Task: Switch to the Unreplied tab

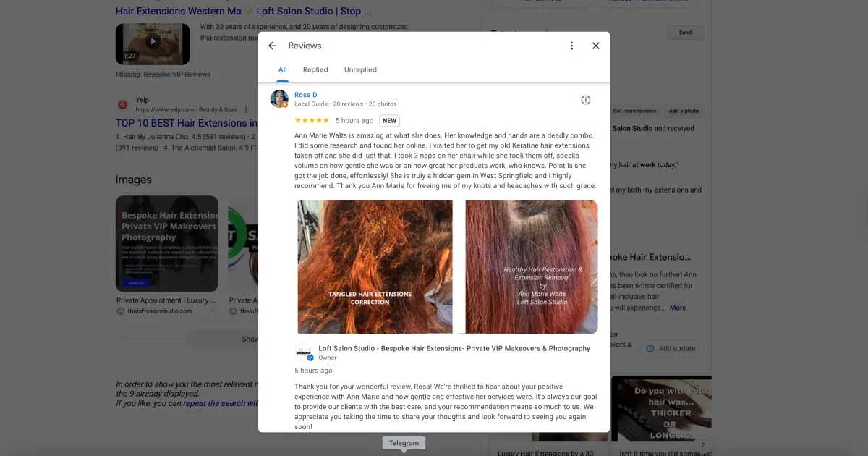Action: click(x=360, y=70)
